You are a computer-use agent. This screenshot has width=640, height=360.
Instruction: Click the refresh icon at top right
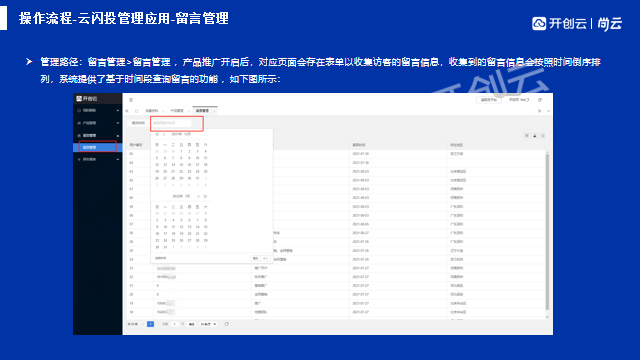[x=540, y=100]
